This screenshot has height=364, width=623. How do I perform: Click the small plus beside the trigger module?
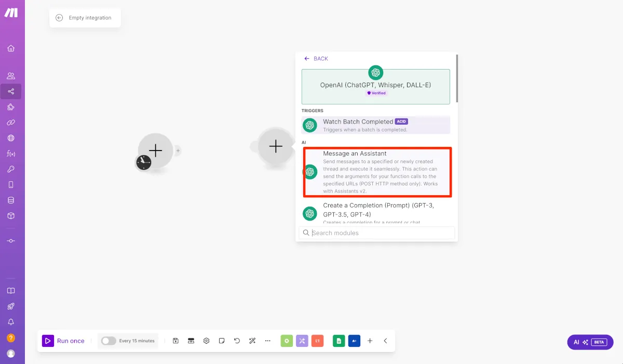click(x=178, y=151)
